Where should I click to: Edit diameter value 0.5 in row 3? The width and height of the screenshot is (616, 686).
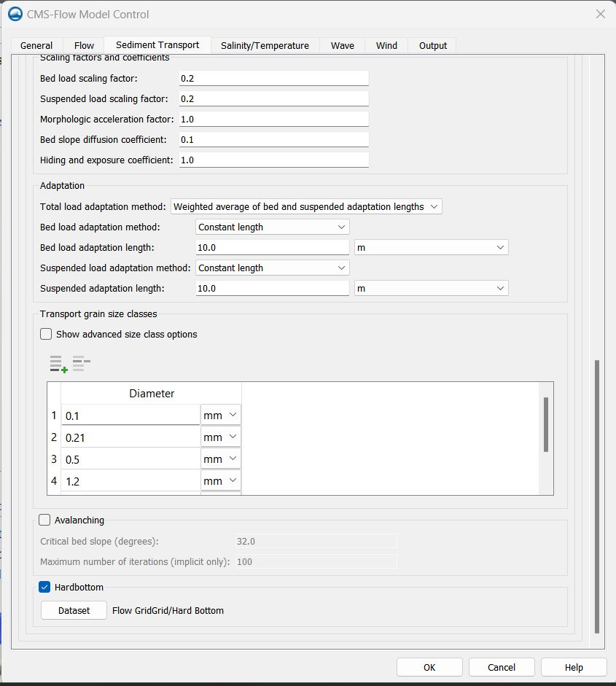130,459
